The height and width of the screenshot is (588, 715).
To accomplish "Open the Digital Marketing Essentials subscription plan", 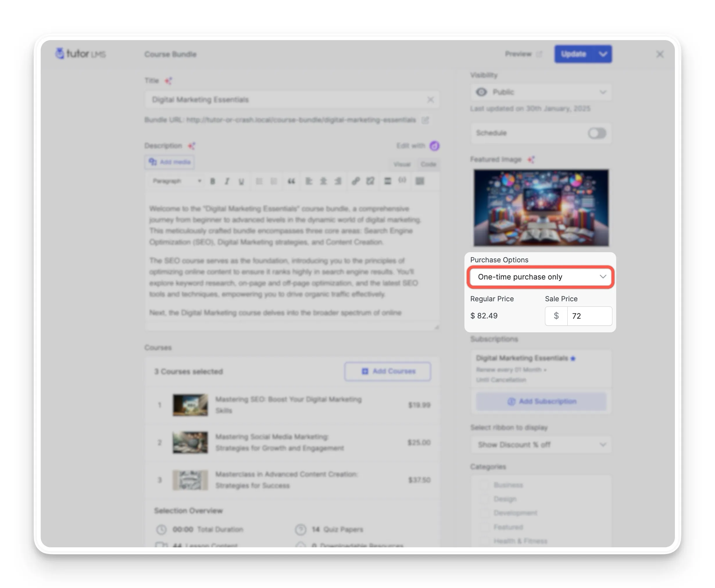I will coord(541,368).
